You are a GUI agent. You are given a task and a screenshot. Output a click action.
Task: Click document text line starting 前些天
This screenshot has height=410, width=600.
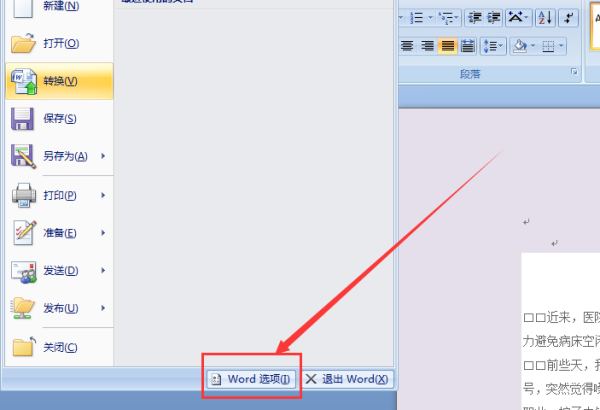click(x=561, y=365)
